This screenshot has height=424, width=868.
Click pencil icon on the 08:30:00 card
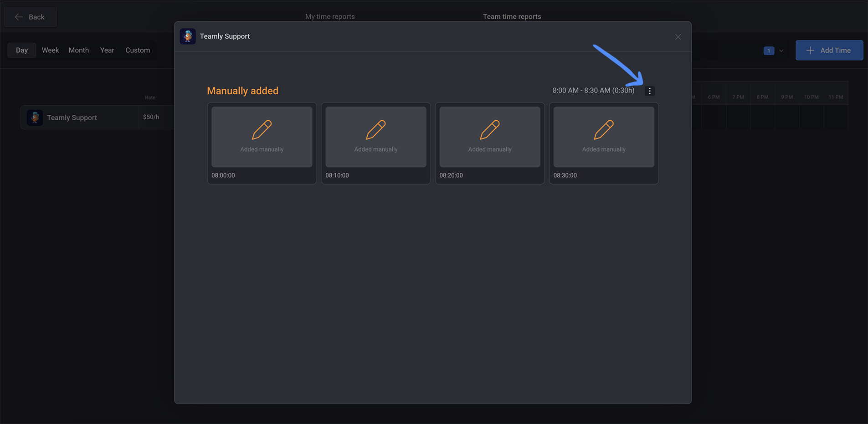click(x=604, y=130)
